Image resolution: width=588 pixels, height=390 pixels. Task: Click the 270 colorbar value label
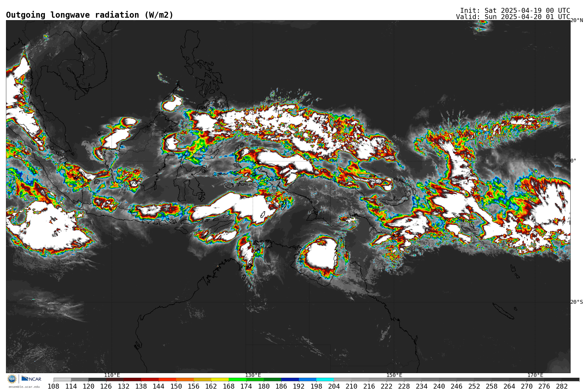click(526, 386)
